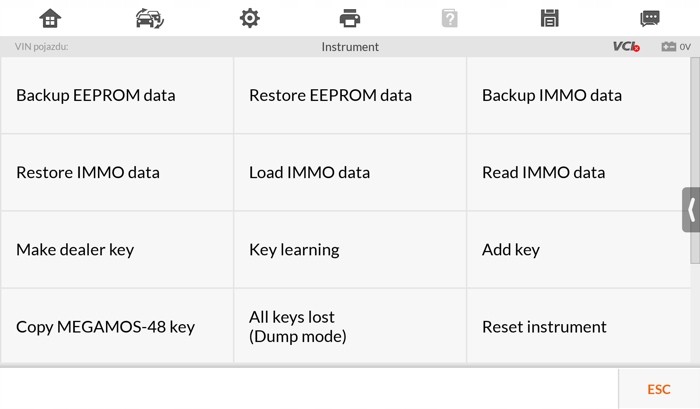Click the Print icon
700x409 pixels.
click(x=350, y=18)
